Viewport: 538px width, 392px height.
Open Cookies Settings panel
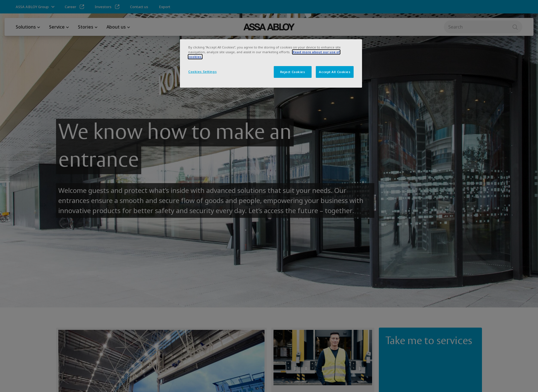click(203, 71)
